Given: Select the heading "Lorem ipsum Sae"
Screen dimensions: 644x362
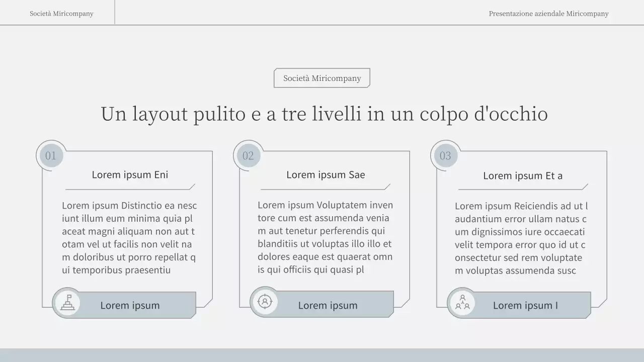Looking at the screenshot, I should coord(326,174).
